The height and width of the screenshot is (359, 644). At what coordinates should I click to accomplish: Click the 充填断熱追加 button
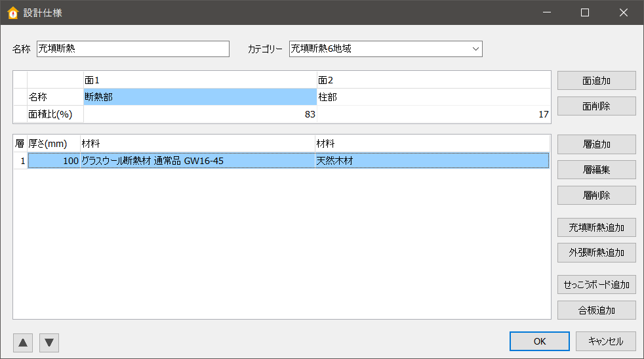(596, 227)
